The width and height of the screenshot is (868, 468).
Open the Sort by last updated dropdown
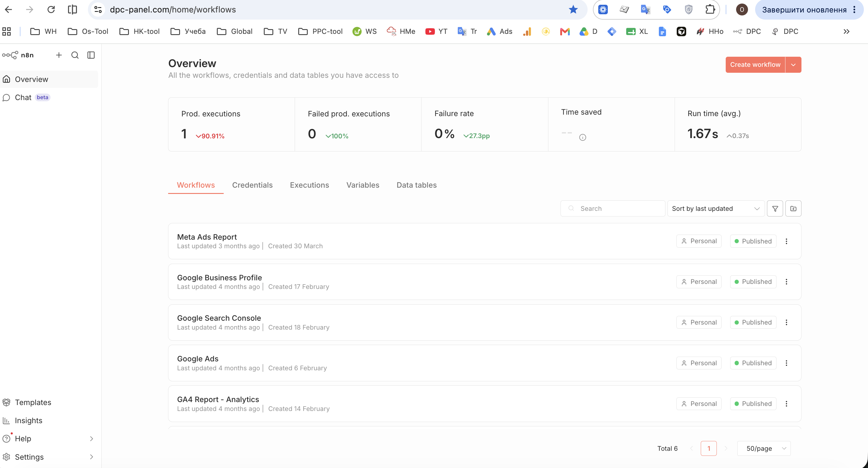tap(716, 208)
